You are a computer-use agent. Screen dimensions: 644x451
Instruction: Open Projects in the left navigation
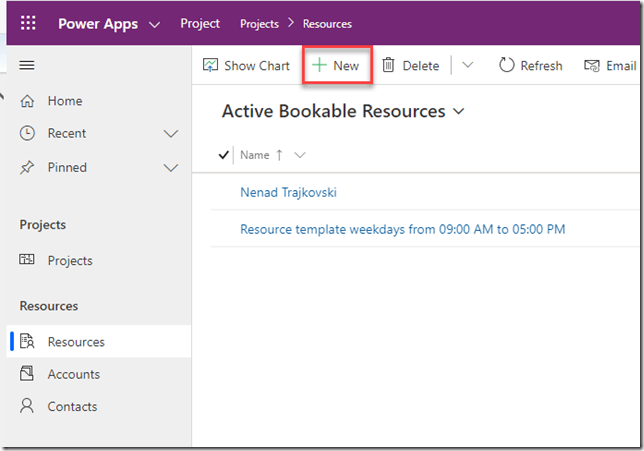(70, 260)
